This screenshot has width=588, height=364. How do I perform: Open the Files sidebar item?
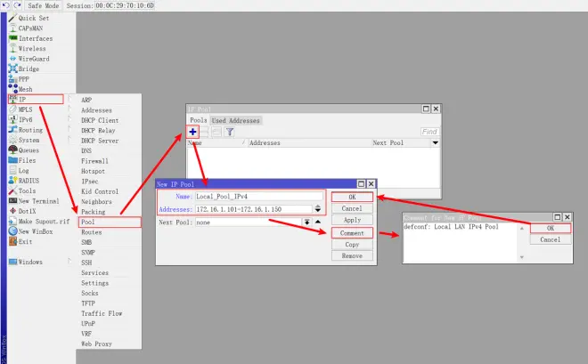click(x=27, y=160)
